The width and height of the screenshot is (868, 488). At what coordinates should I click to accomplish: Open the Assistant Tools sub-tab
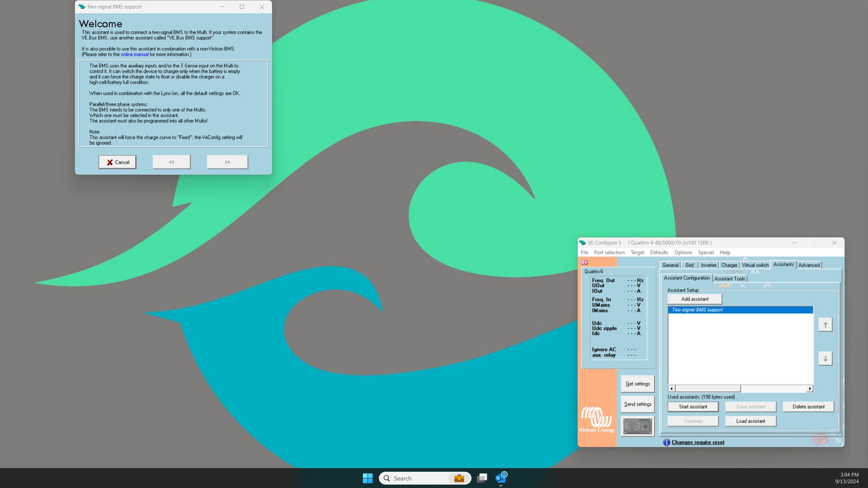[x=729, y=279]
